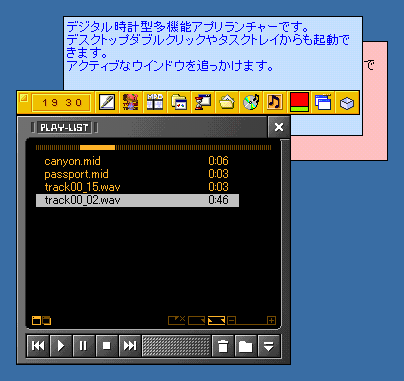Screen dimensions: 404x381
Task: Launch the cartoon character icon in the launcher bar
Action: pos(130,102)
